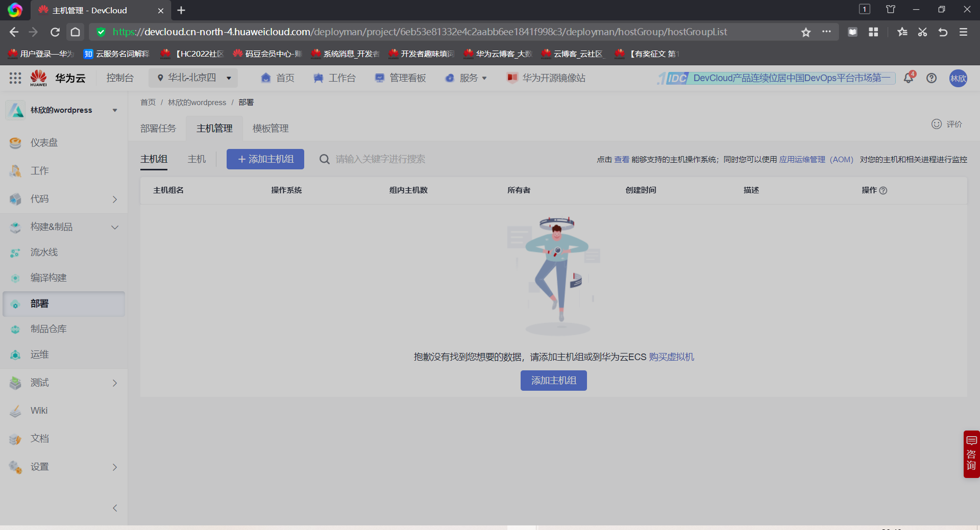Open the 系统消息_开发者 bookmark
Image resolution: width=980 pixels, height=530 pixels.
pos(345,54)
